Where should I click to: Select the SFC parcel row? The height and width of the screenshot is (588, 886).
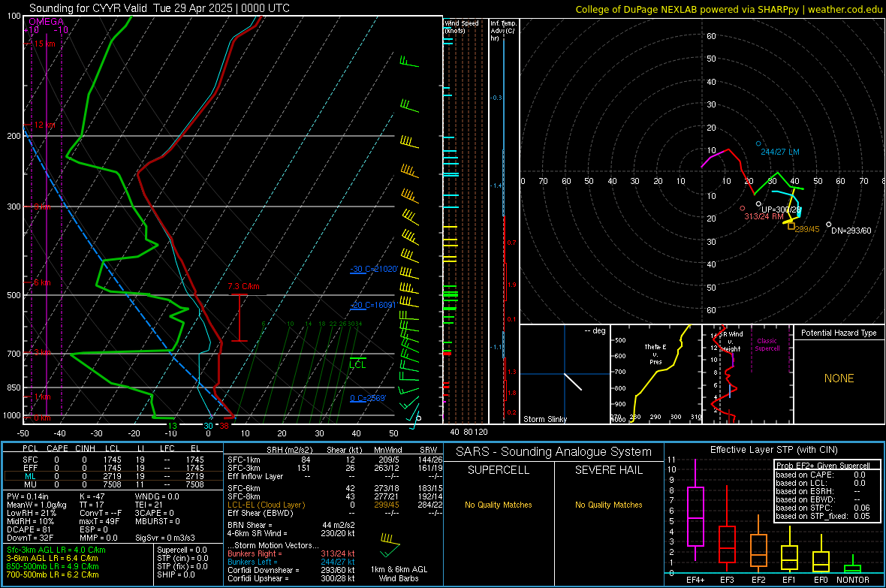(x=113, y=460)
